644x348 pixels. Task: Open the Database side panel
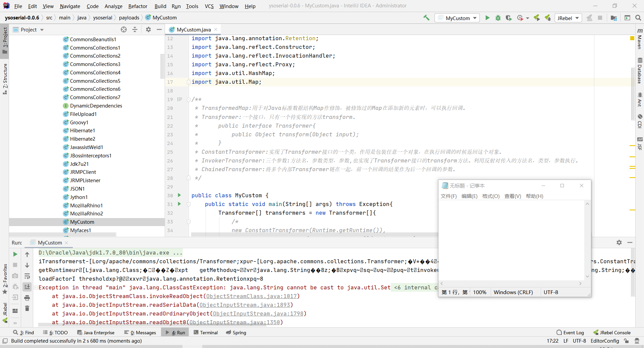pyautogui.click(x=640, y=71)
